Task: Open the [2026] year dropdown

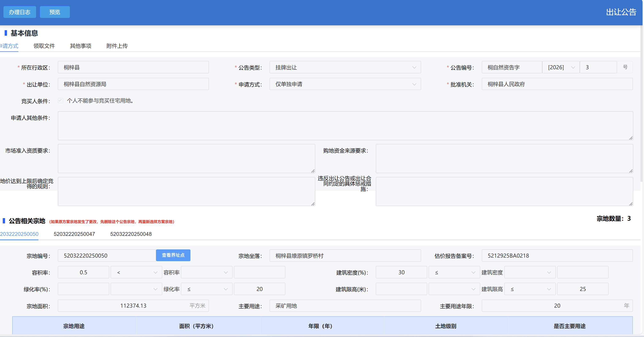Action: coord(561,68)
